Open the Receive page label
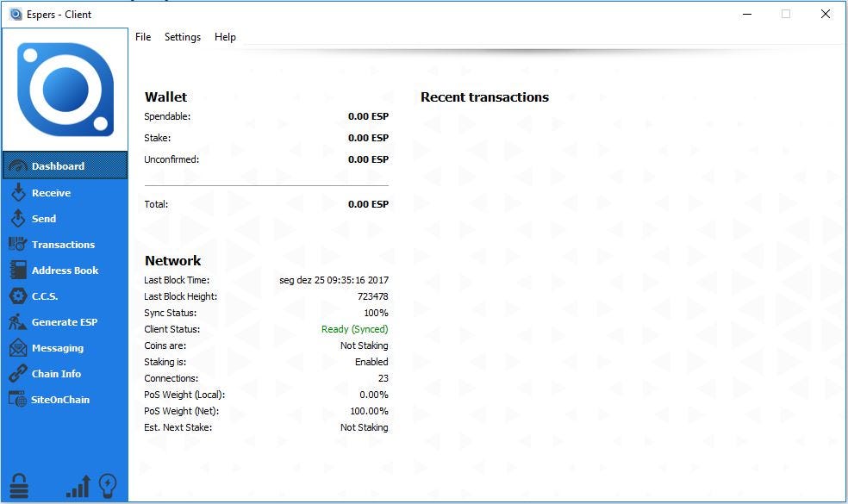The image size is (848, 504). click(x=52, y=192)
